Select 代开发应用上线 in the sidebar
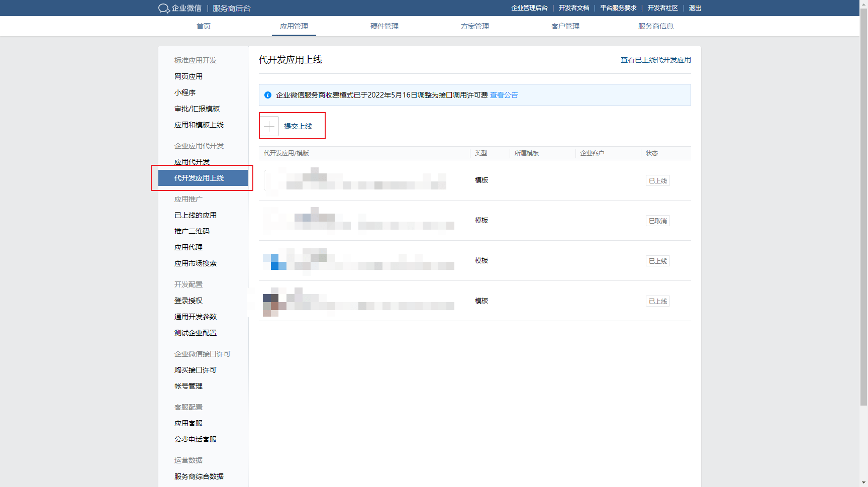 point(199,178)
